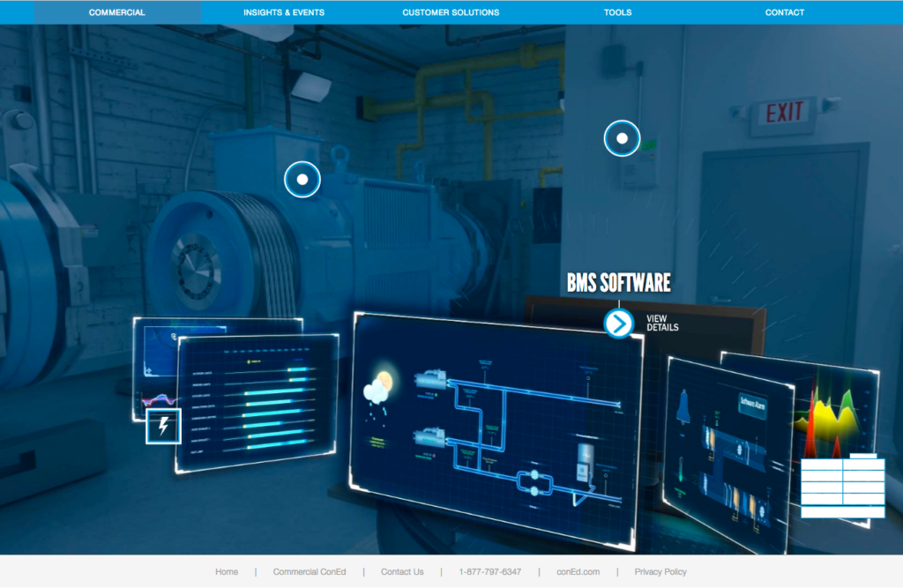Open the Privacy Policy link

tap(660, 572)
